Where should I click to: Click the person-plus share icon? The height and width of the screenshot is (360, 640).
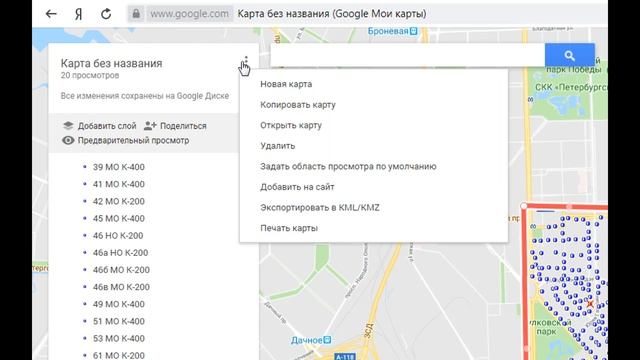click(x=150, y=126)
